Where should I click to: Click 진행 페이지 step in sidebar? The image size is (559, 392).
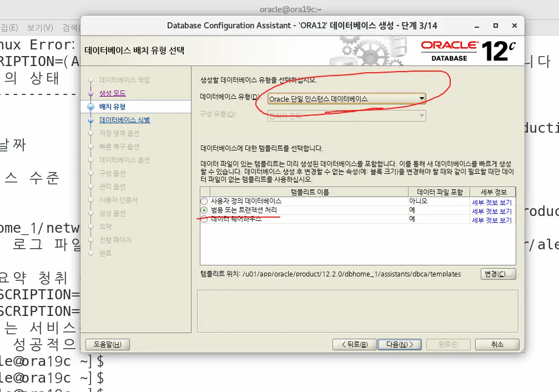115,240
